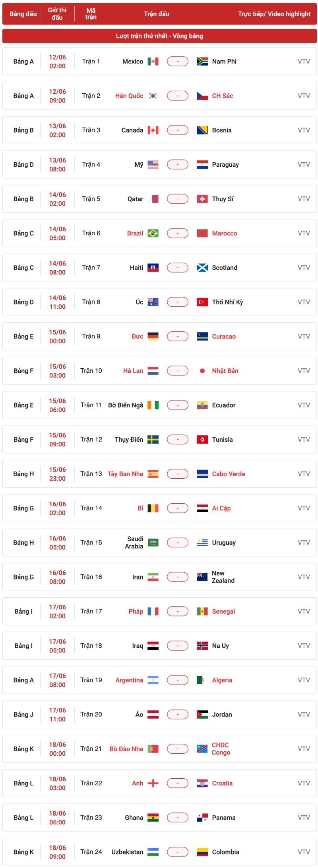Open the Marocco team link
This screenshot has height=868, width=318.
[x=225, y=233]
